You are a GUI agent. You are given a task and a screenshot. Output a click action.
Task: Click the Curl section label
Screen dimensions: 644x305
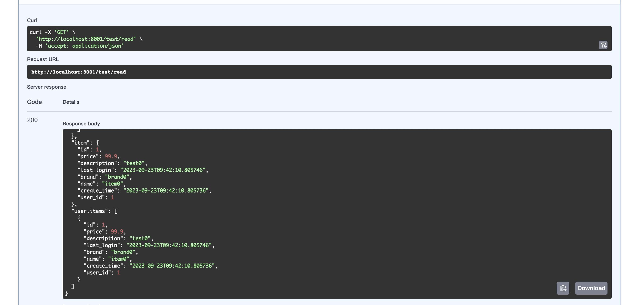32,20
